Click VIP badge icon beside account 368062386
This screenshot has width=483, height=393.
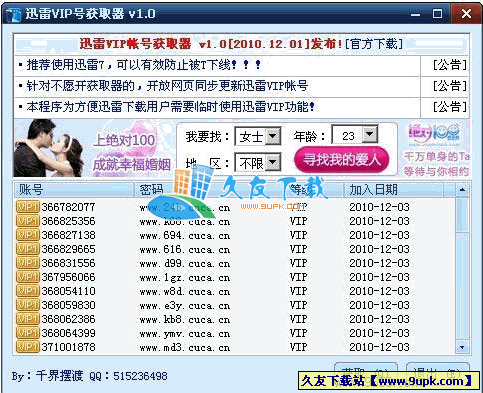pos(28,319)
